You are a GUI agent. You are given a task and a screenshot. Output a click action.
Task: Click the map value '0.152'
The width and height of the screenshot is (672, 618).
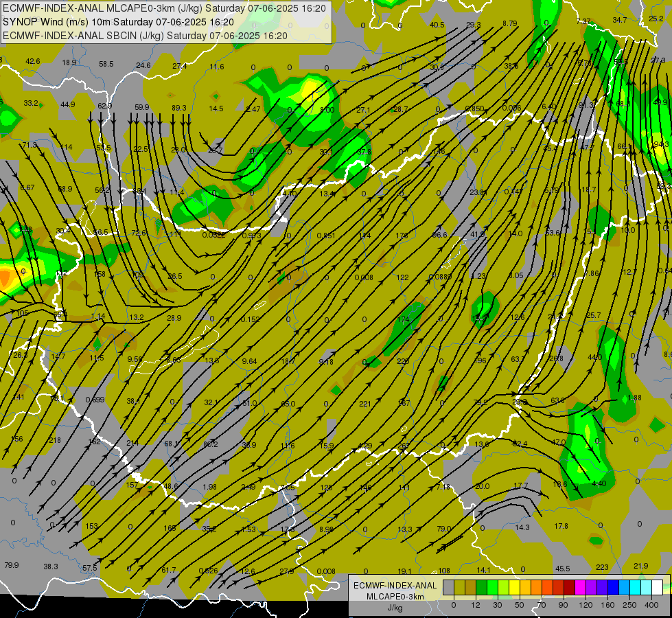[x=251, y=319]
